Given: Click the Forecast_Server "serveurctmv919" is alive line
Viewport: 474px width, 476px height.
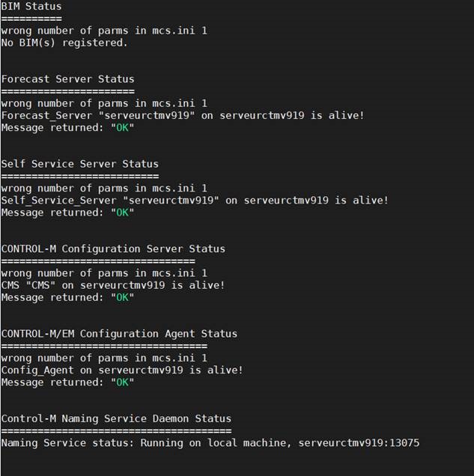Looking at the screenshot, I should [183, 116].
